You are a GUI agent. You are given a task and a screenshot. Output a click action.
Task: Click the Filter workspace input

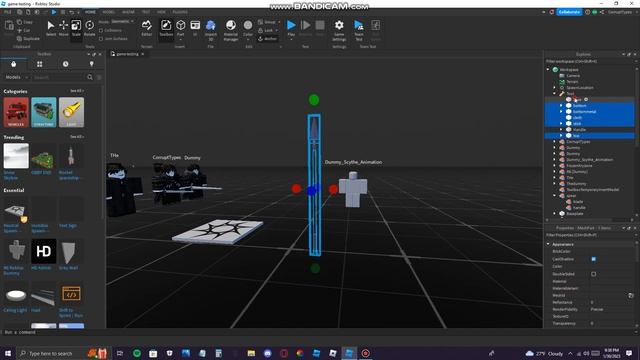tap(589, 61)
